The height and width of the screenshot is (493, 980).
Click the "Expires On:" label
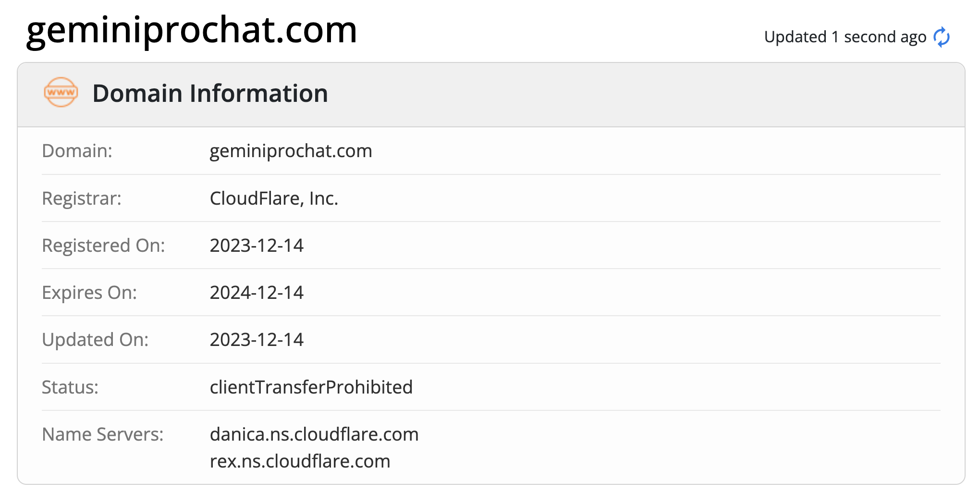pyautogui.click(x=89, y=292)
